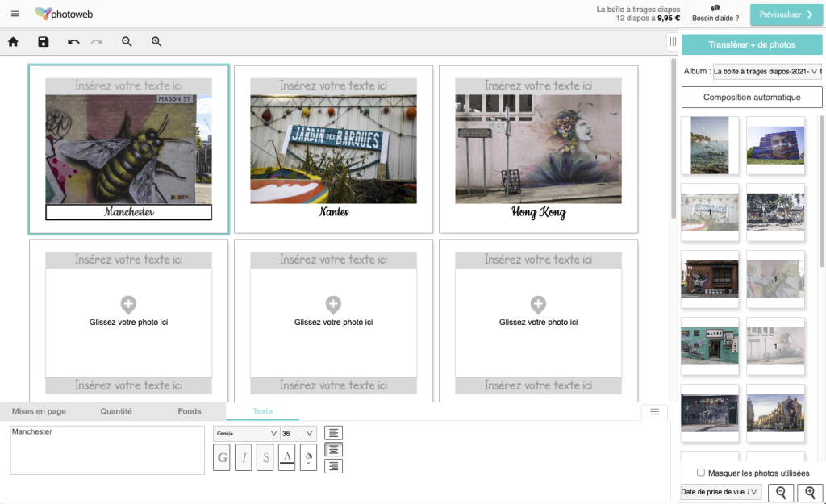
Task: Select Hong Kong caption text
Action: [538, 212]
